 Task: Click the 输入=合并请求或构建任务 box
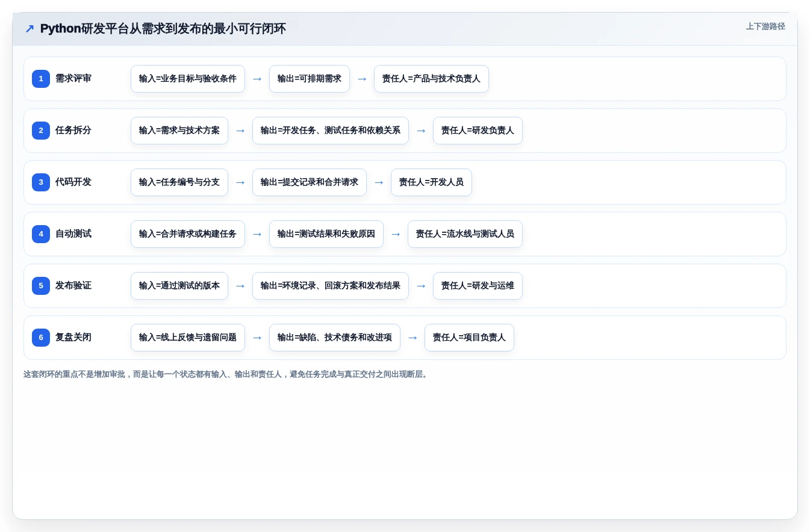tap(188, 234)
